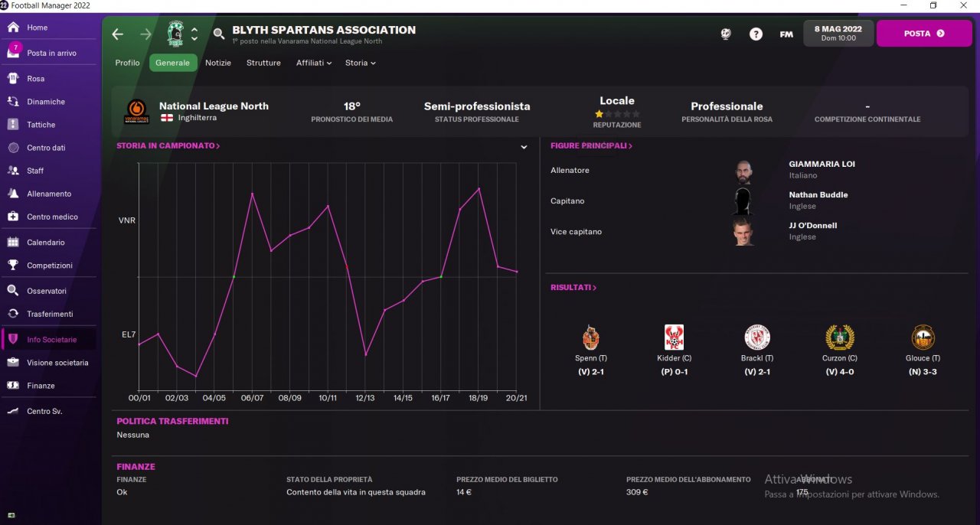The image size is (980, 525).
Task: Expand the Affiliati dropdown
Action: point(314,63)
